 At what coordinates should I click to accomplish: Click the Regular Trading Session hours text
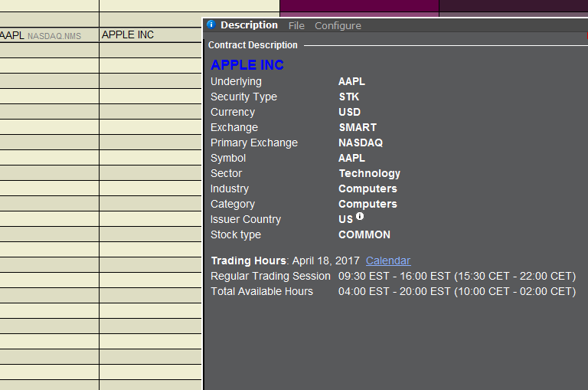pos(457,277)
